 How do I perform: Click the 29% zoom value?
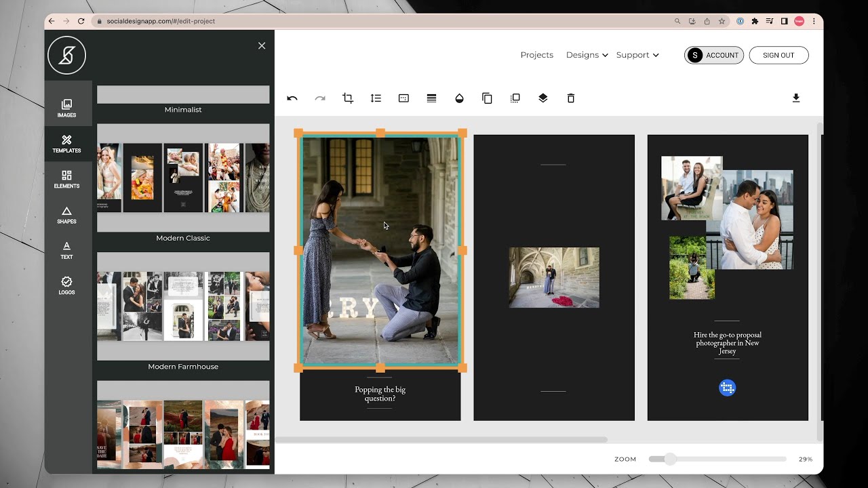[x=806, y=459]
